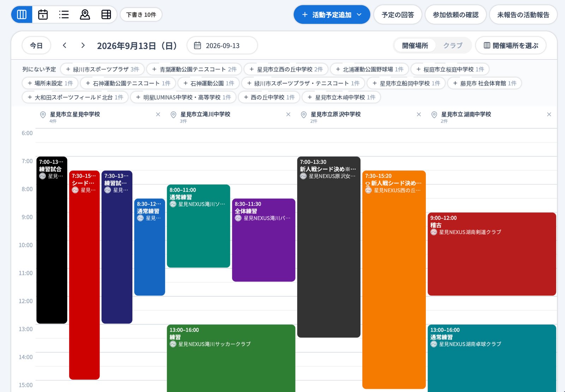Image resolution: width=565 pixels, height=392 pixels.
Task: Open 開催場所を選ぶ selector
Action: [x=511, y=46]
